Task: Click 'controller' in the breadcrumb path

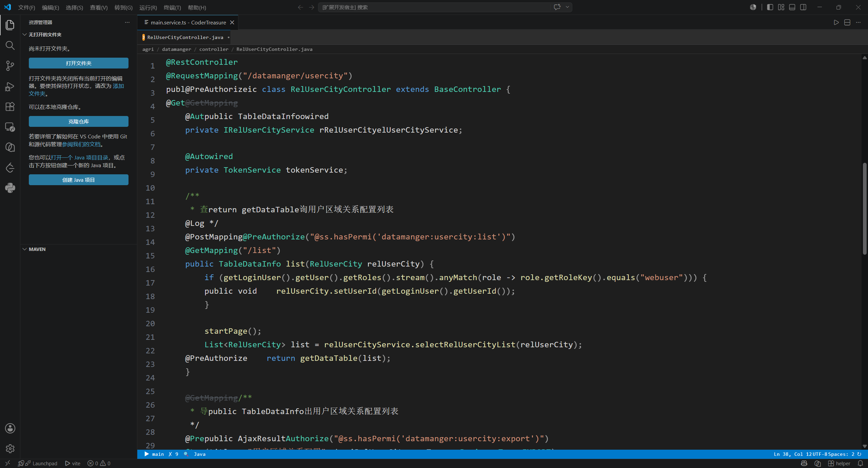Action: 214,49
